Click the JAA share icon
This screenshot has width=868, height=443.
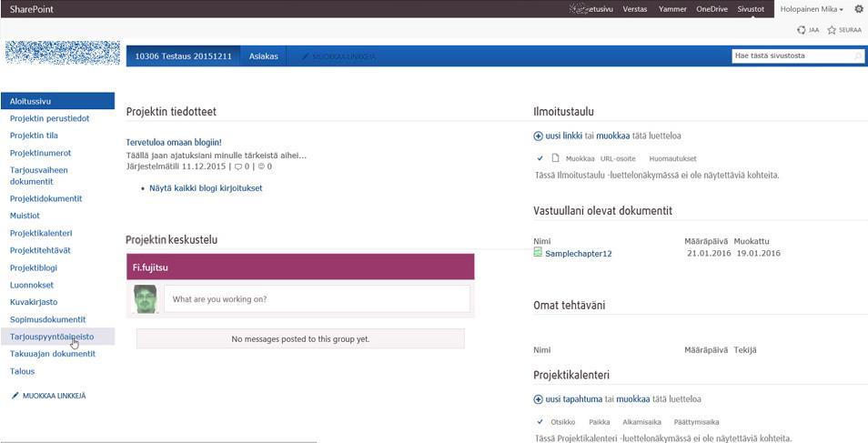coord(801,30)
